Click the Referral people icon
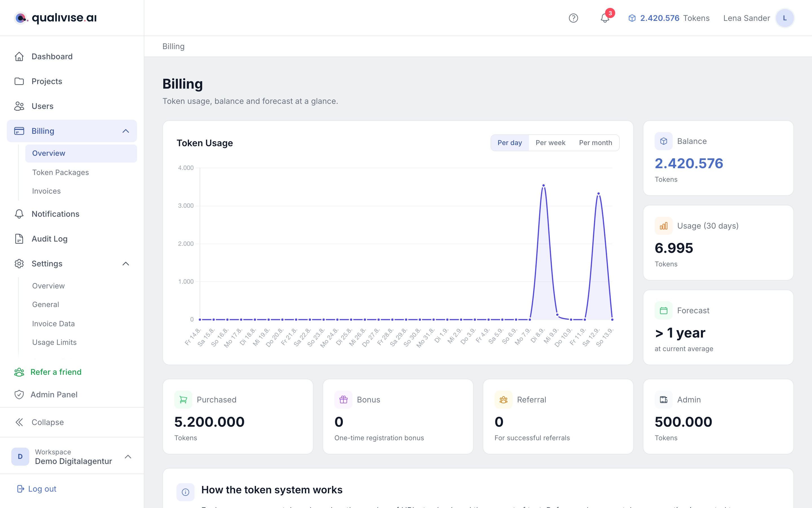The width and height of the screenshot is (812, 508). 503,399
